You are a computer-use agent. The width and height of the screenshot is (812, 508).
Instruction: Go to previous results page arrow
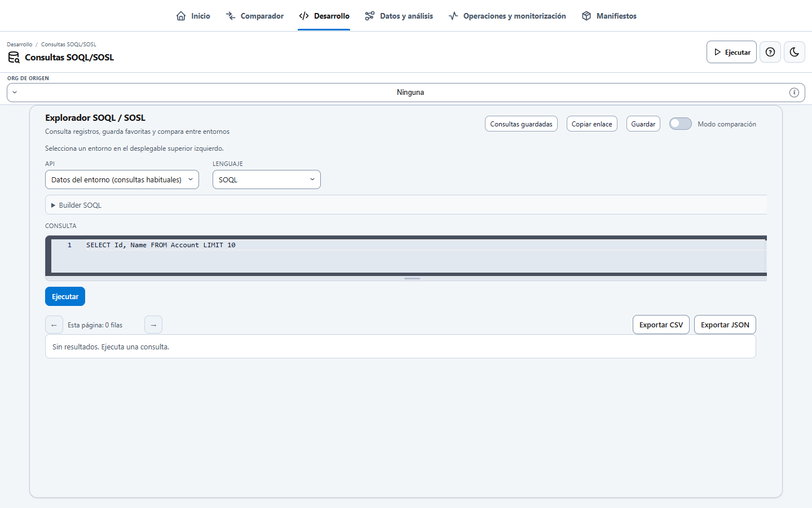[54, 325]
